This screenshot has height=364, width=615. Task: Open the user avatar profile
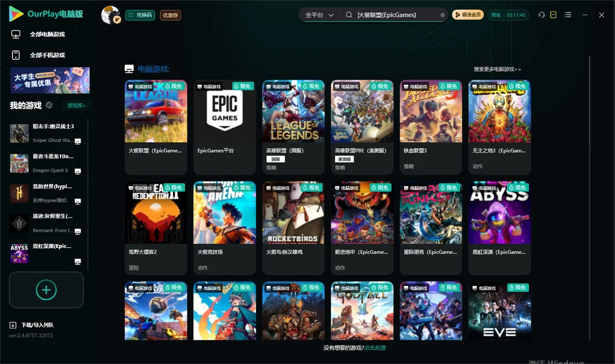pyautogui.click(x=111, y=15)
